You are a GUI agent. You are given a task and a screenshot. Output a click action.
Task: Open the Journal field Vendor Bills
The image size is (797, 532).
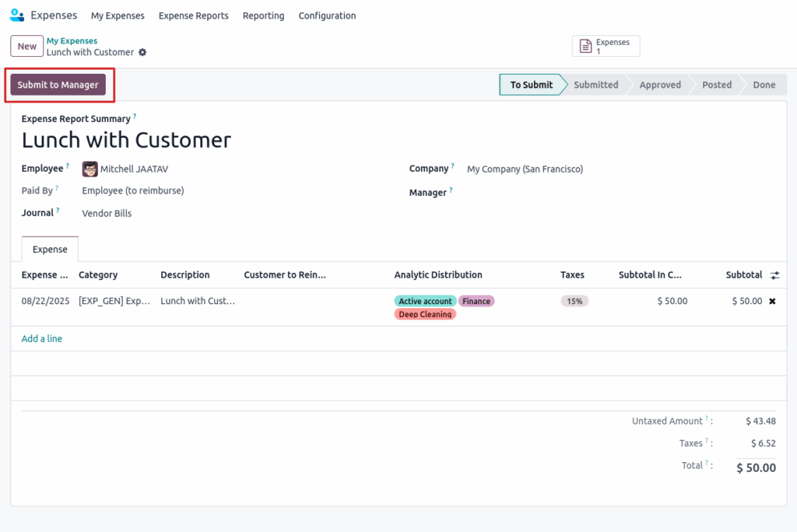pyautogui.click(x=107, y=213)
